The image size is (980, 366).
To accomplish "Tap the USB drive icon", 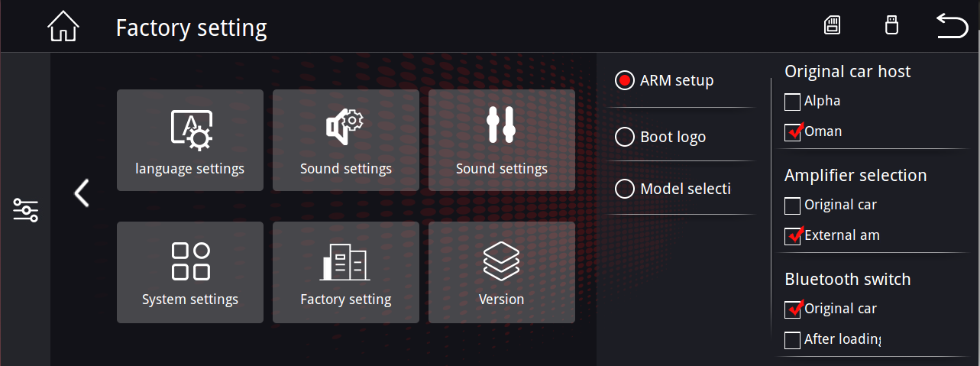I will coord(890,25).
